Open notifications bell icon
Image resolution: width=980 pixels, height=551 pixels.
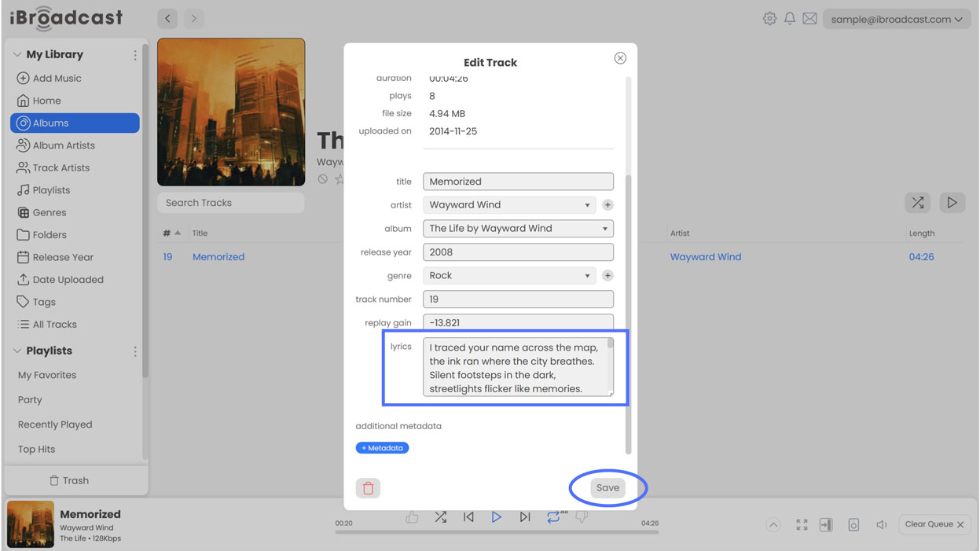point(790,19)
